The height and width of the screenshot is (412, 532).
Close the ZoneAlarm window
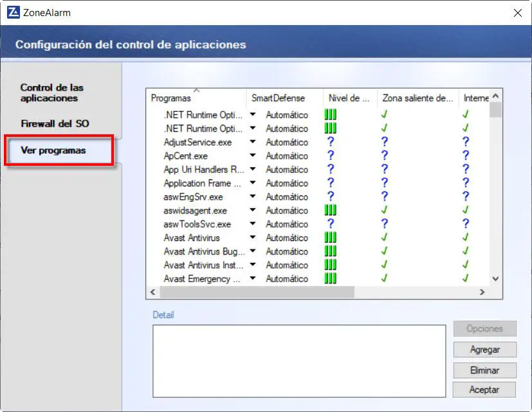click(x=517, y=13)
